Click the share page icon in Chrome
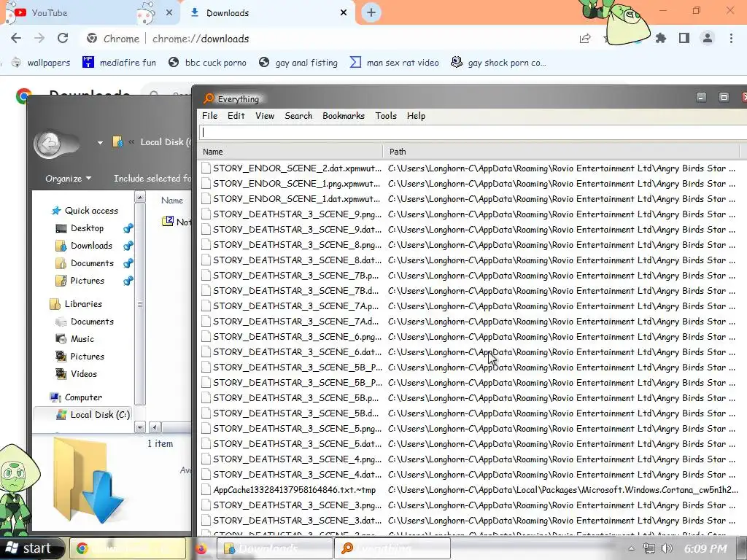This screenshot has height=560, width=747. (x=585, y=39)
